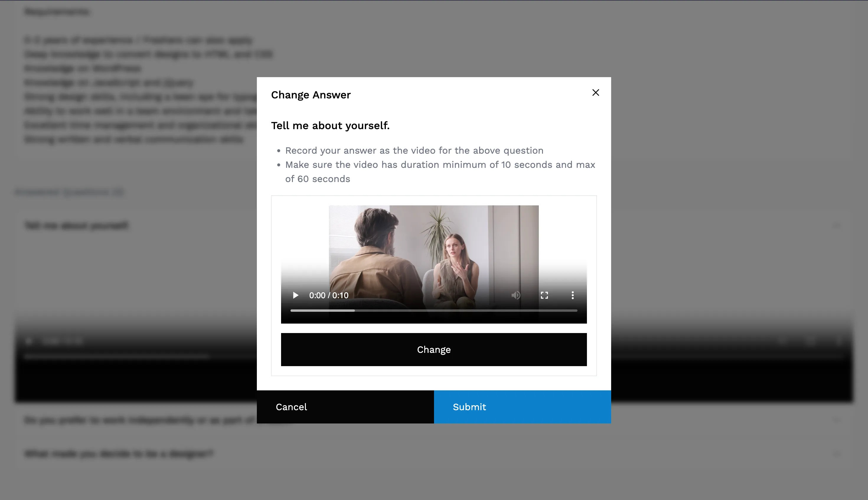Collapse the blurred 'Tell me about yourself' chevron
The height and width of the screenshot is (500, 868).
[837, 225]
